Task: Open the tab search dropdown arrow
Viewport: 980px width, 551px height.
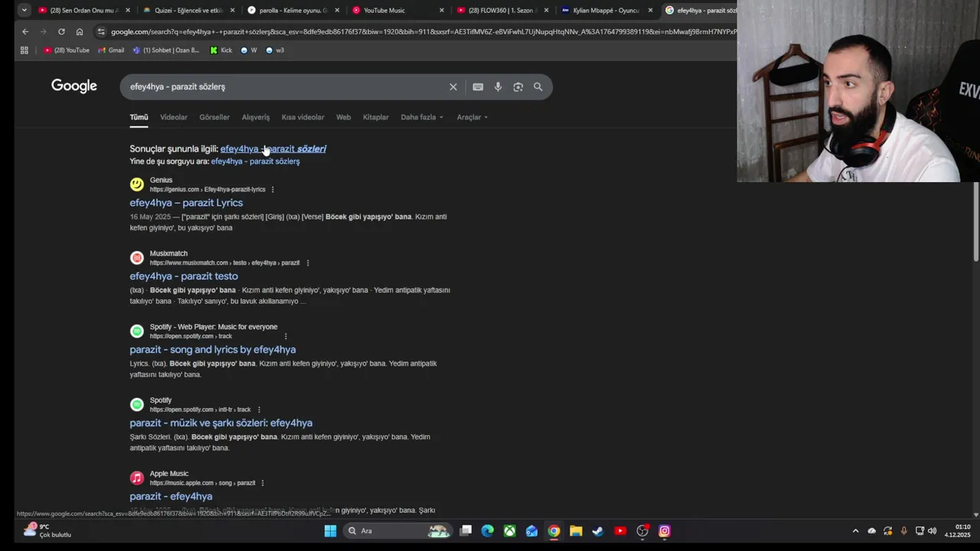Action: coord(24,10)
